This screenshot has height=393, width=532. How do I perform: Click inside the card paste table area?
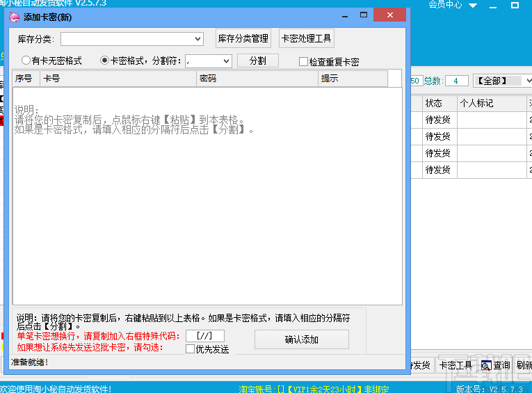pyautogui.click(x=207, y=196)
